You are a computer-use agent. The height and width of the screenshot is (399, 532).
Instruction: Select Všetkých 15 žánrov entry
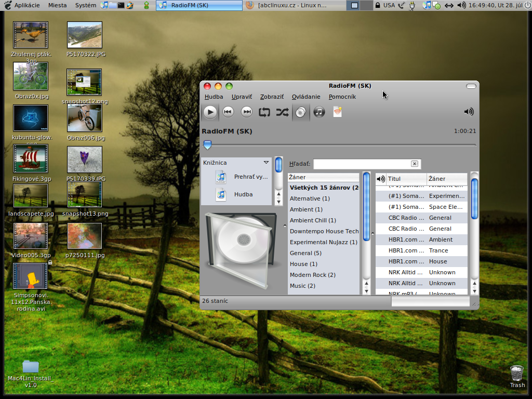tap(323, 188)
